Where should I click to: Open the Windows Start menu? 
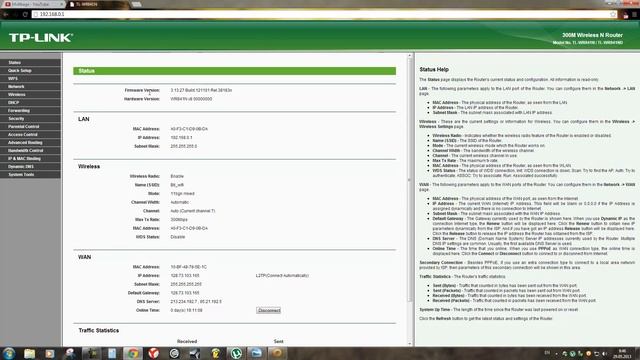click(x=9, y=353)
